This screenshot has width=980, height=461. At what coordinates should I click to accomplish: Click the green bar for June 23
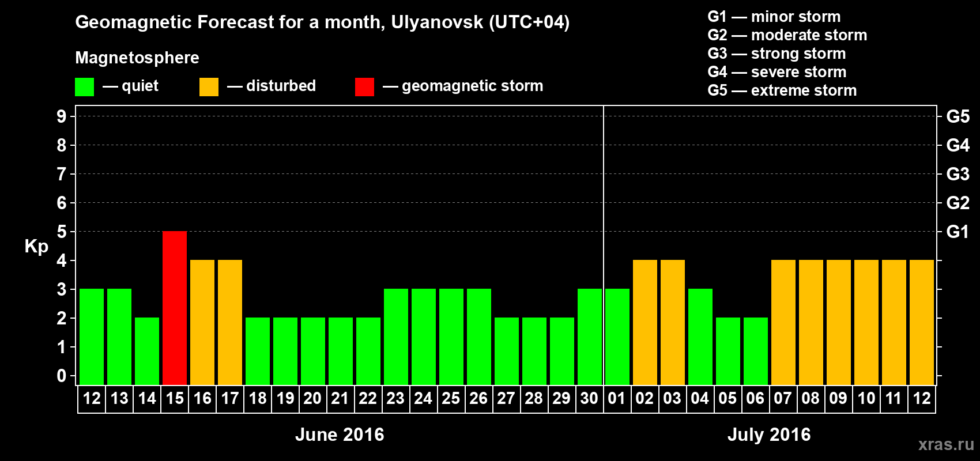click(x=396, y=337)
